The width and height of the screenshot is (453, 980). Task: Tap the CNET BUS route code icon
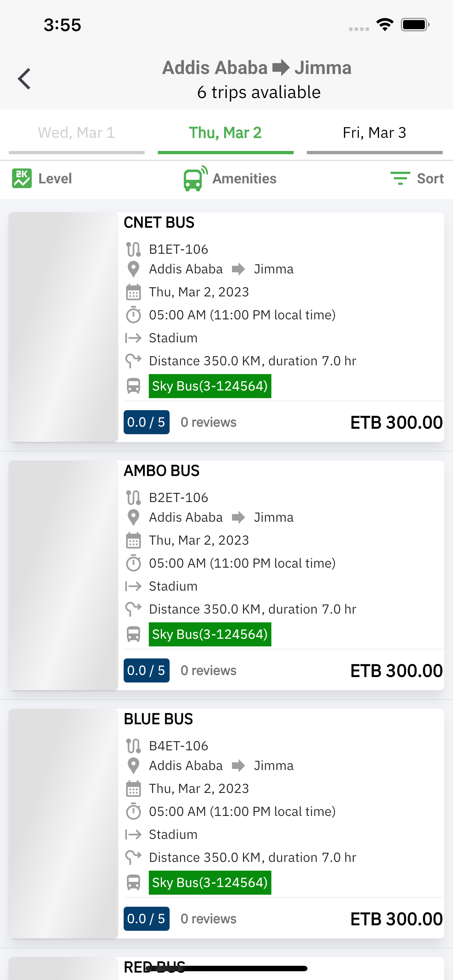tap(133, 250)
